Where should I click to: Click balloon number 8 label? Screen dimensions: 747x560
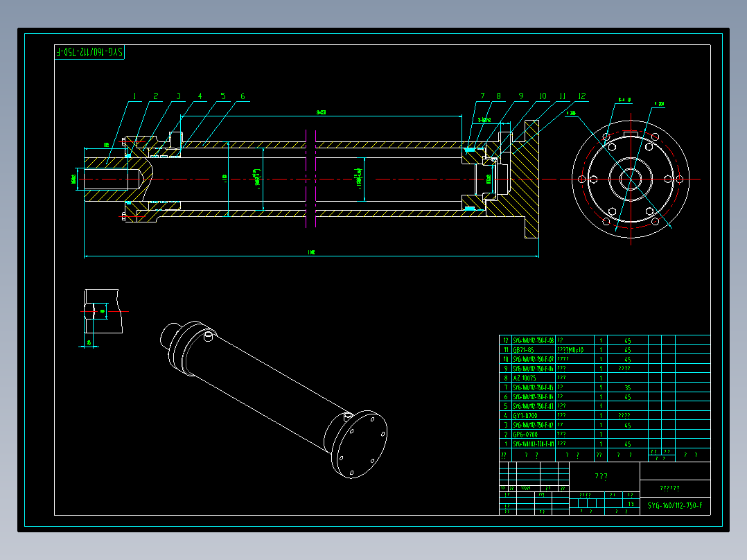coord(498,96)
